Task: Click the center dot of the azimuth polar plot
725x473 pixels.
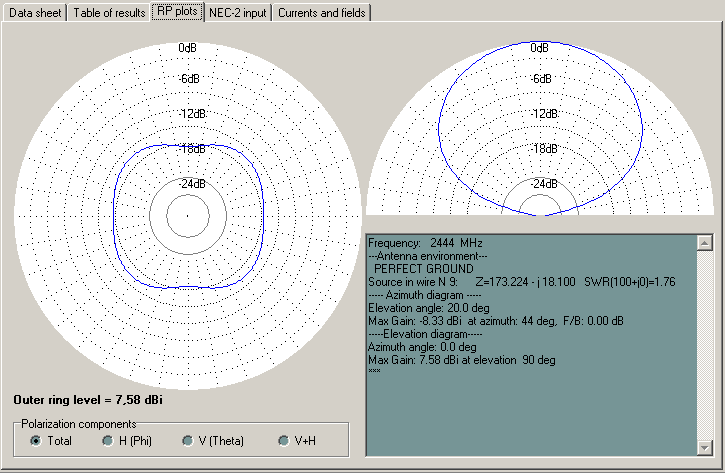Action: coord(186,214)
